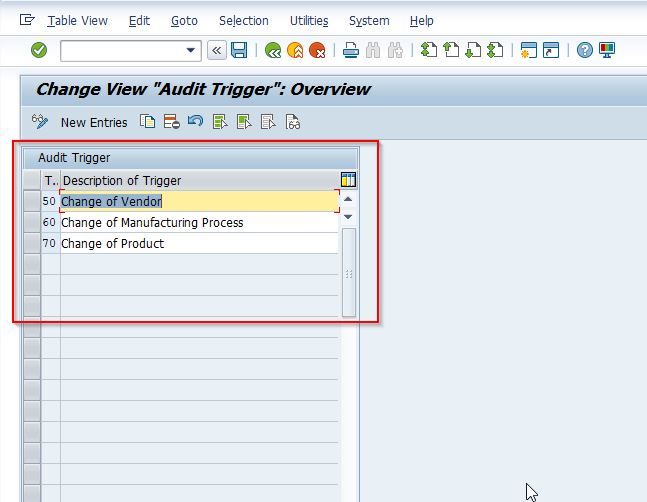Open the System menu

pyautogui.click(x=369, y=21)
